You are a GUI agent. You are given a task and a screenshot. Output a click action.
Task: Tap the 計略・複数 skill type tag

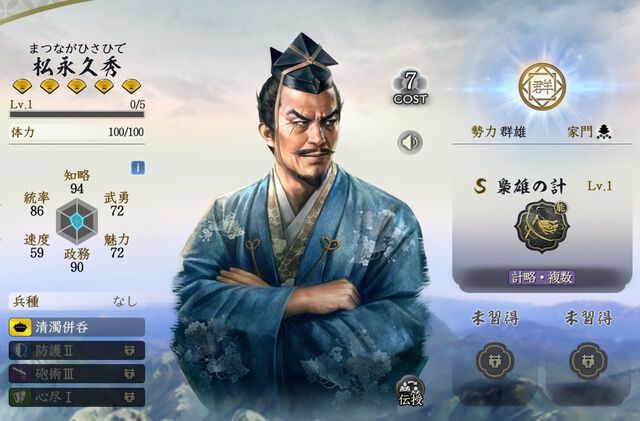tap(542, 278)
